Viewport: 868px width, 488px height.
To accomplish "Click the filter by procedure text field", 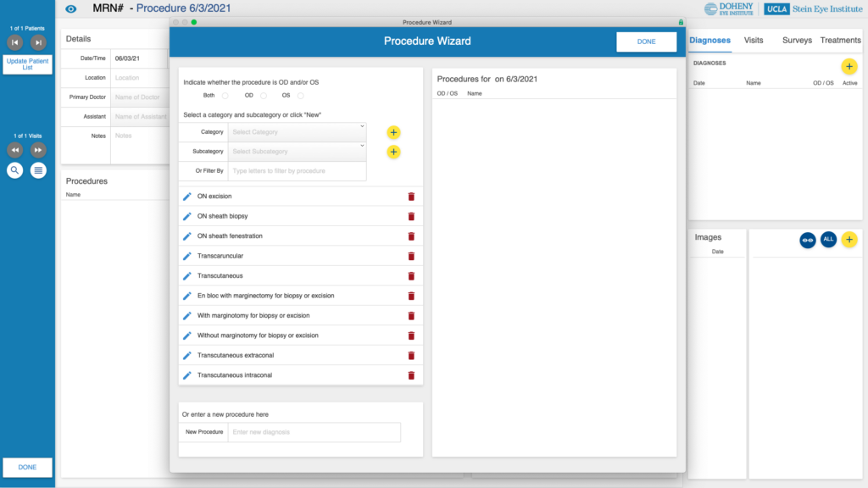I will pos(297,171).
